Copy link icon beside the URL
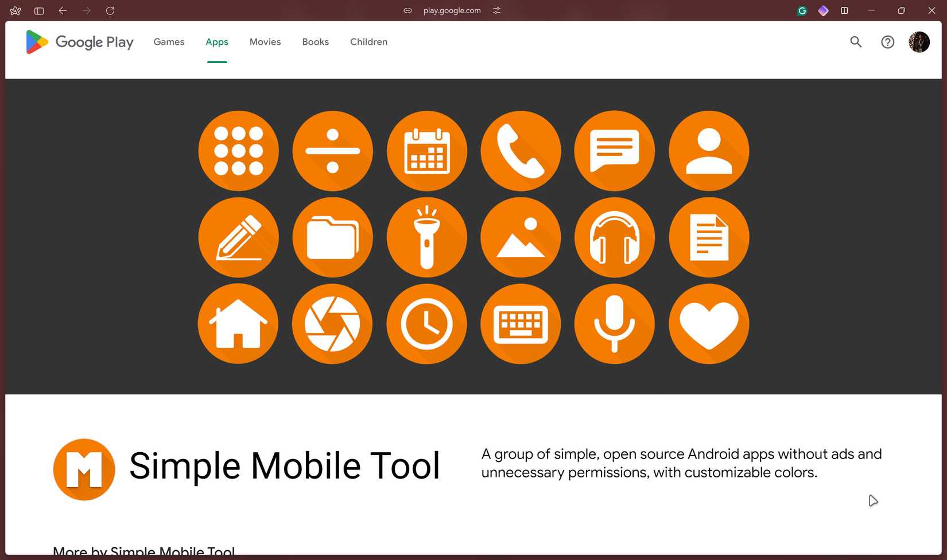This screenshot has height=560, width=947. point(407,10)
